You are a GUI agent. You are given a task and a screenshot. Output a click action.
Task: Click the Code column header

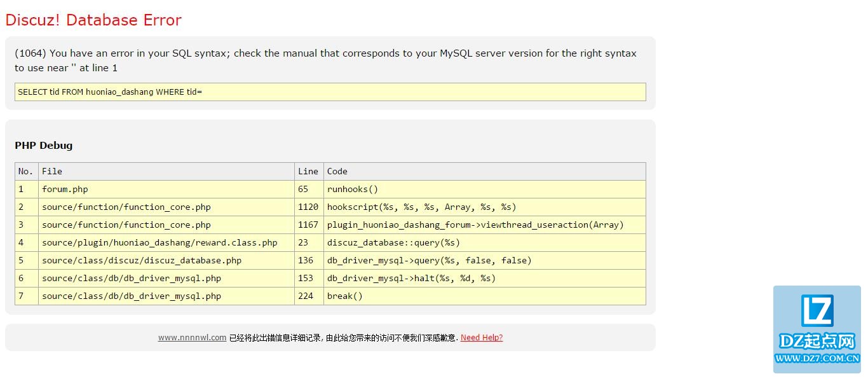coord(485,171)
